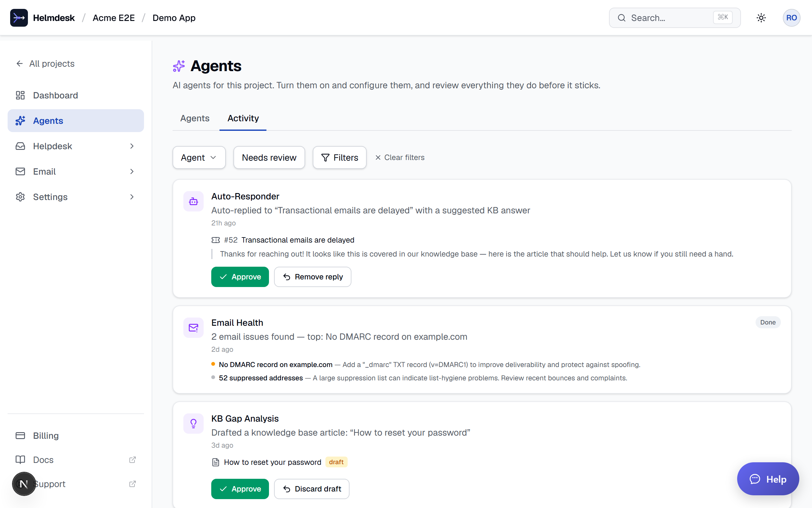Click "No DMARC record on example.com" issue

coord(275,364)
